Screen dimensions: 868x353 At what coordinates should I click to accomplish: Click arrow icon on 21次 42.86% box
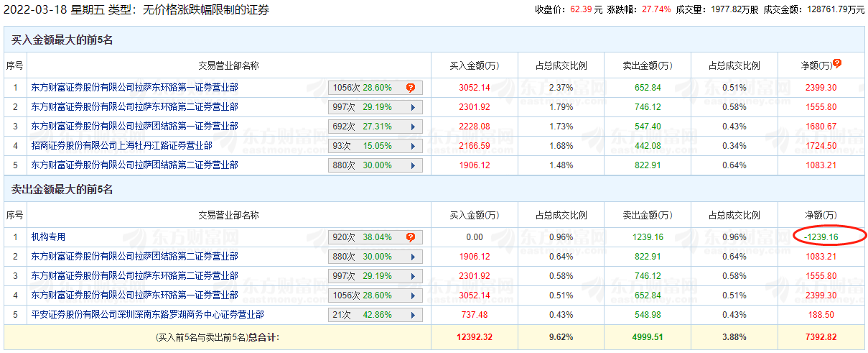point(412,315)
